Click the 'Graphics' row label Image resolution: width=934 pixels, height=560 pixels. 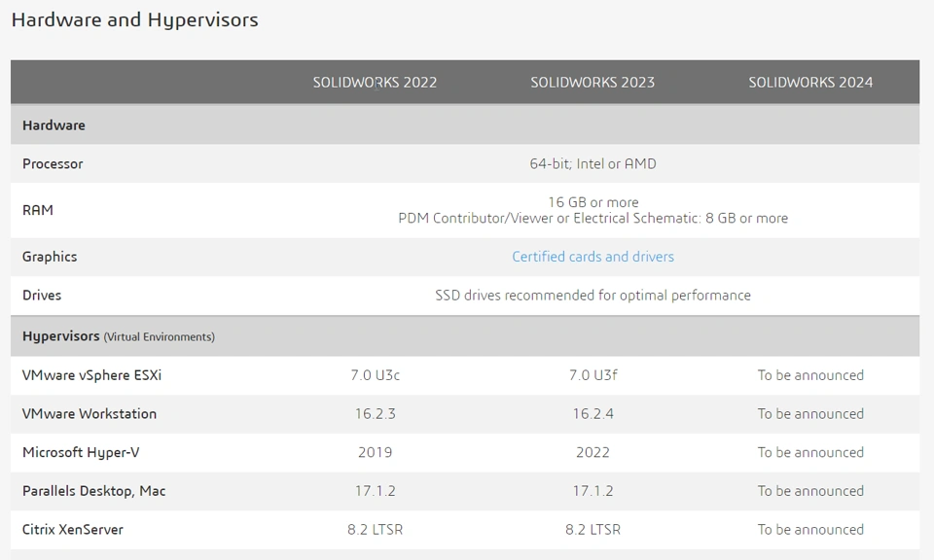50,257
